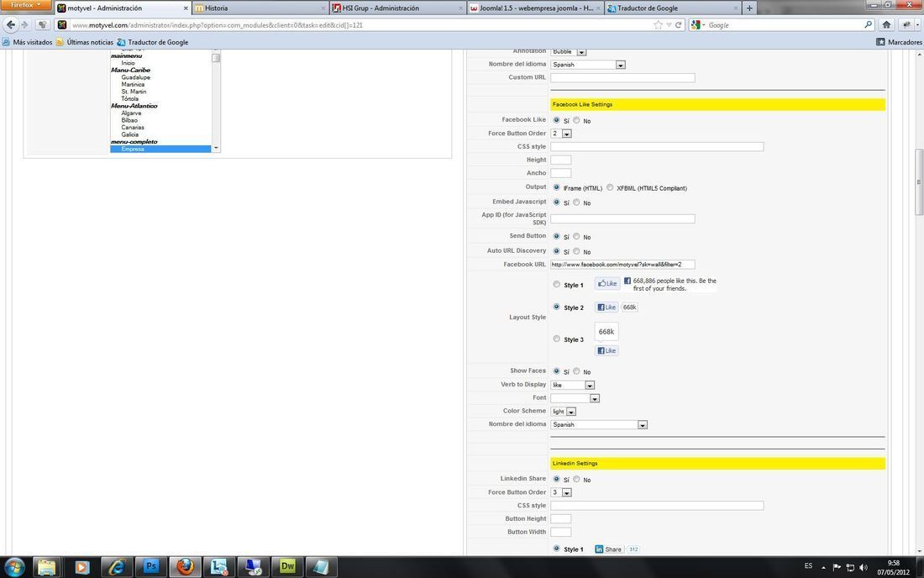Image resolution: width=924 pixels, height=578 pixels.
Task: Open Traductor de Google bookmark
Action: click(x=153, y=42)
